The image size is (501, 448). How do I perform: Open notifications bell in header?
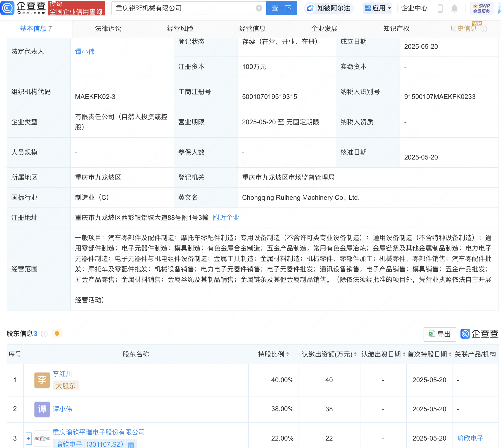454,9
